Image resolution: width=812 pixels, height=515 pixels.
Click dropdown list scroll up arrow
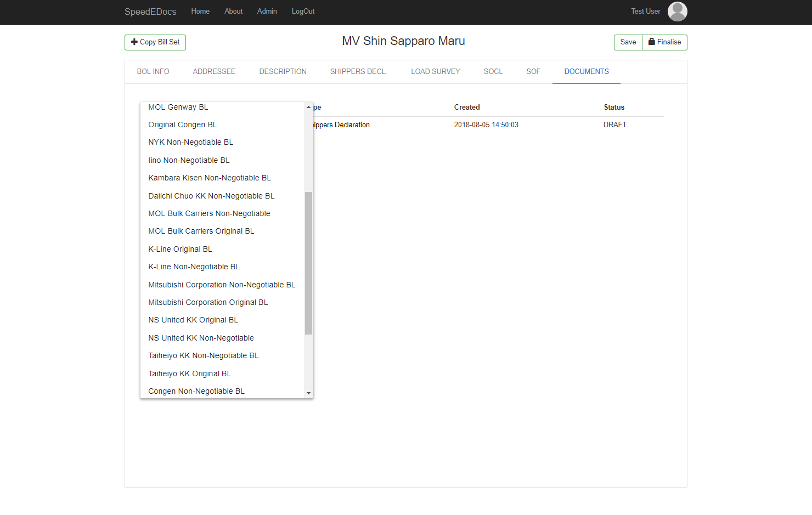308,107
